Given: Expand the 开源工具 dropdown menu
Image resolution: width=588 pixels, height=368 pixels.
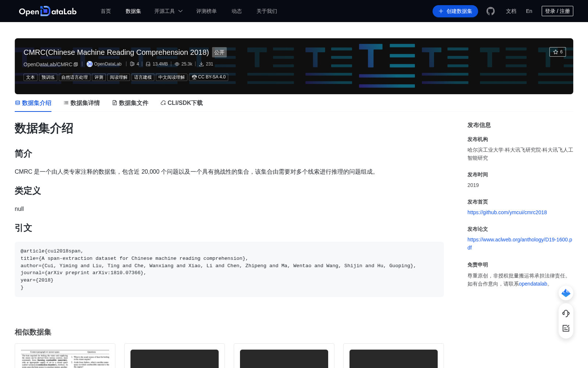Looking at the screenshot, I should tap(168, 11).
